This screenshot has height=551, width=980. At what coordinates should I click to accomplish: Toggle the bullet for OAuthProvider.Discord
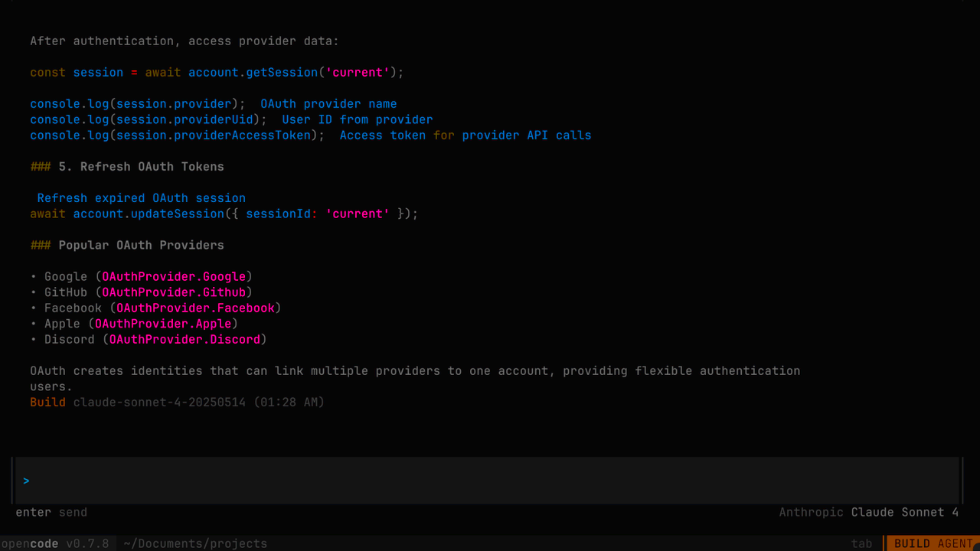point(33,339)
